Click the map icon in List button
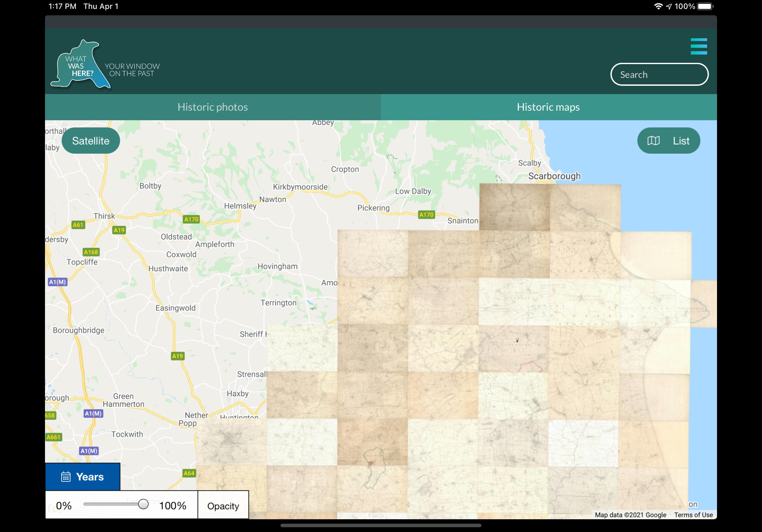The width and height of the screenshot is (762, 532). (653, 141)
